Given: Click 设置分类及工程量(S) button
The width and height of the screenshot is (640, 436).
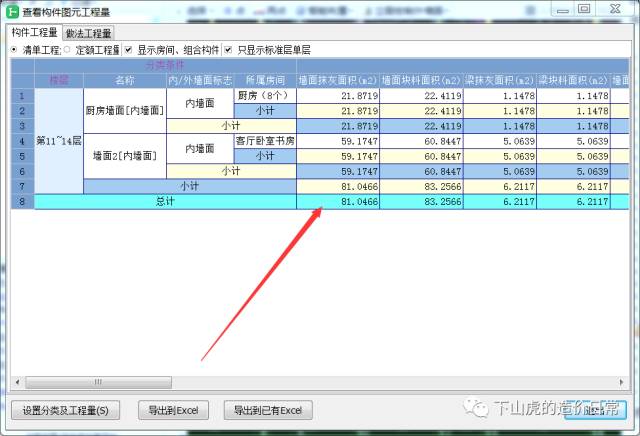Looking at the screenshot, I should pos(66,410).
